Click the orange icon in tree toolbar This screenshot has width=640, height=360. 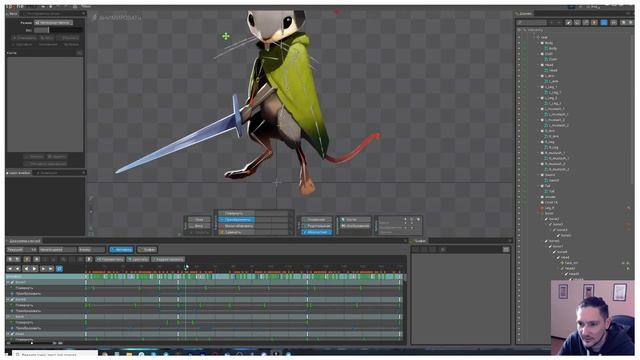pos(594,22)
